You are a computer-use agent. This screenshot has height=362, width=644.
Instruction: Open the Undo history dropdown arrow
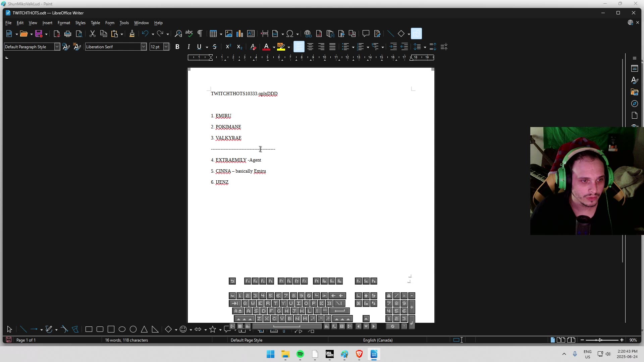[153, 34]
